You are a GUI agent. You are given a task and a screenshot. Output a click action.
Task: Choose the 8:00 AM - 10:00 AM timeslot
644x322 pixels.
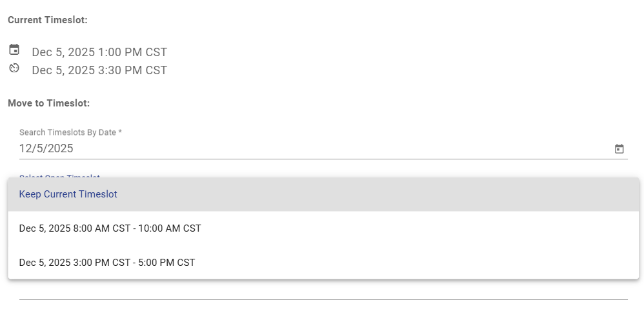point(110,228)
